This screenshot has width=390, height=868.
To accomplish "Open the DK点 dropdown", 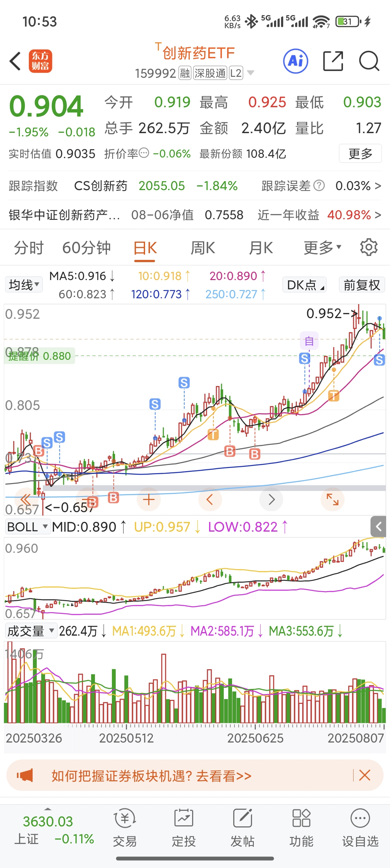I will click(x=304, y=285).
